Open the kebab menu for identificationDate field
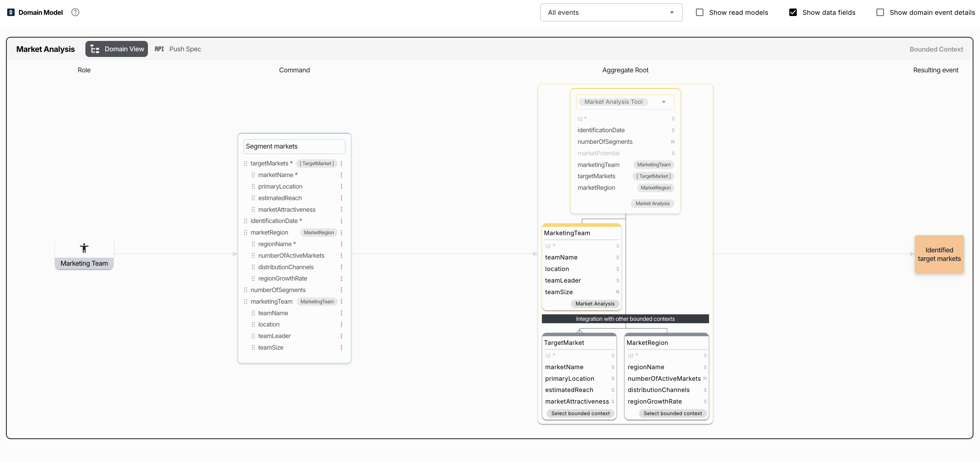Image resolution: width=980 pixels, height=462 pixels. coord(341,221)
